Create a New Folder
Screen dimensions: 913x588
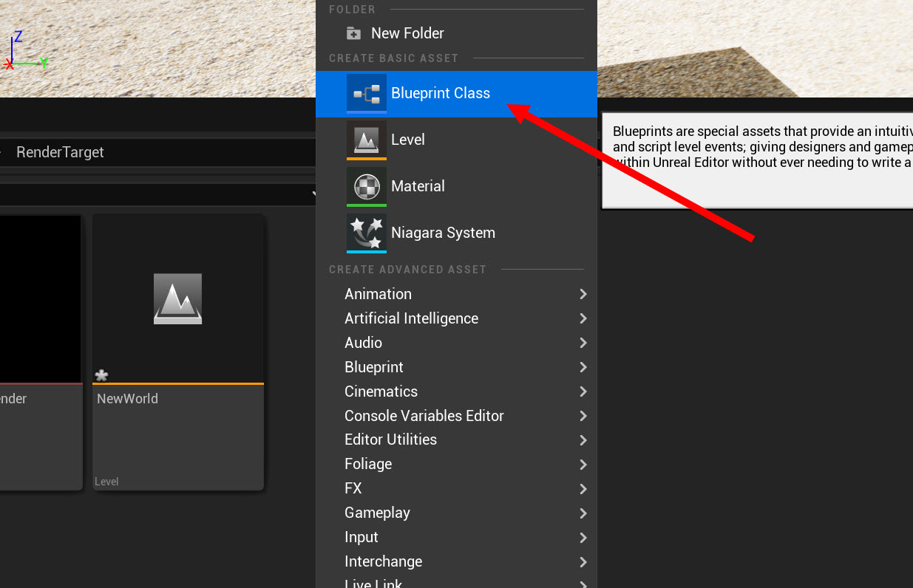pos(456,33)
